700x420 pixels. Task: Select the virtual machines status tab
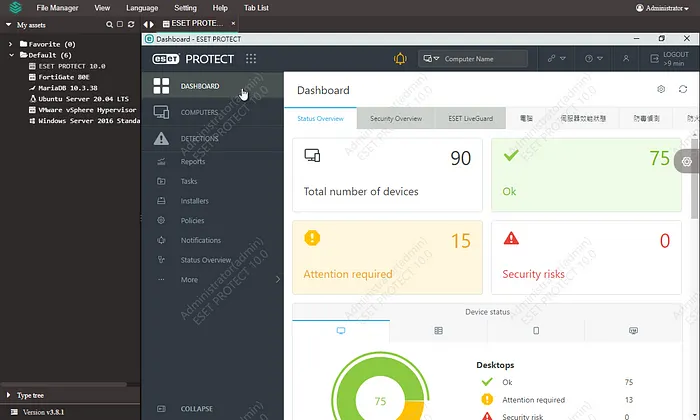click(x=633, y=331)
